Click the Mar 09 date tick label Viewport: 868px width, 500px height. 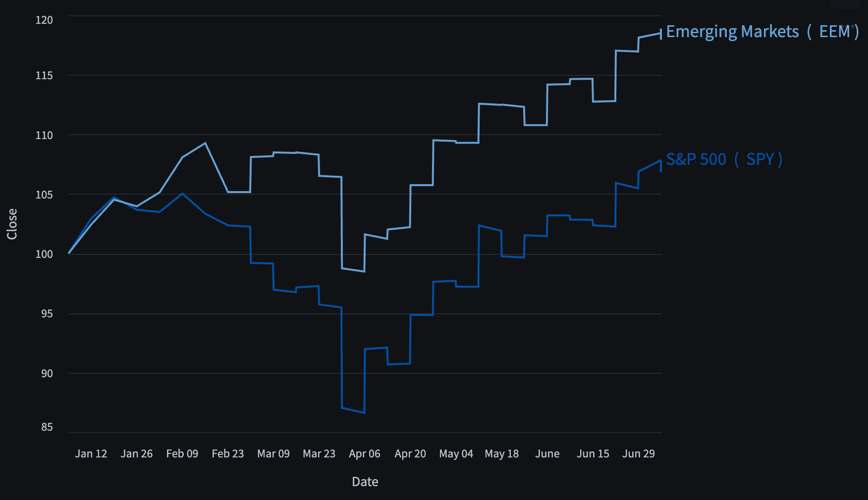[x=273, y=453]
